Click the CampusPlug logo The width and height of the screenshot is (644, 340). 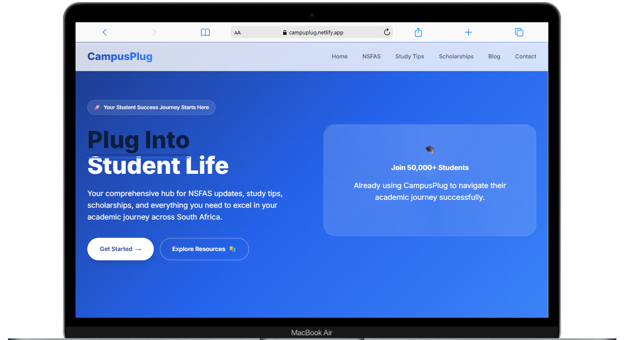(x=120, y=56)
